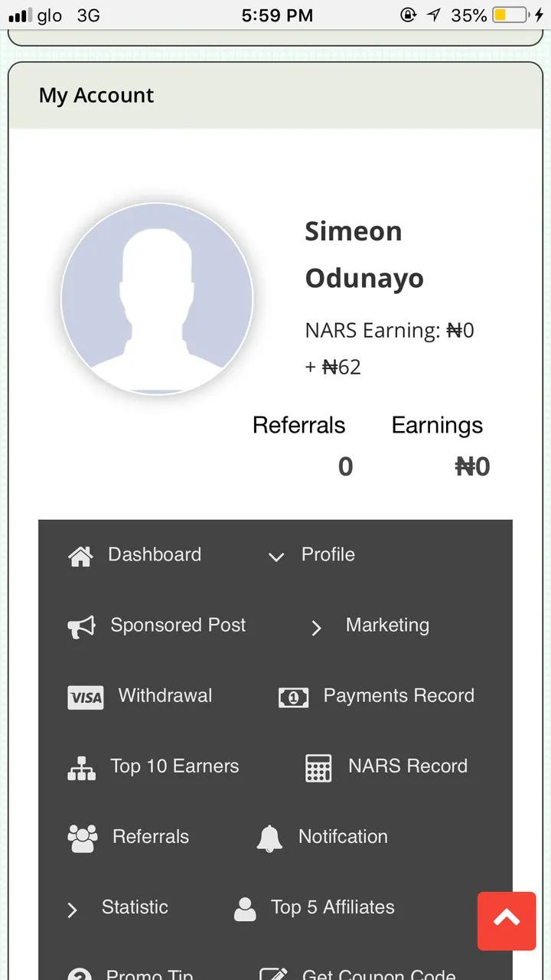Viewport: 551px width, 980px height.
Task: Select the VISA card Withdrawal icon
Action: coord(86,697)
